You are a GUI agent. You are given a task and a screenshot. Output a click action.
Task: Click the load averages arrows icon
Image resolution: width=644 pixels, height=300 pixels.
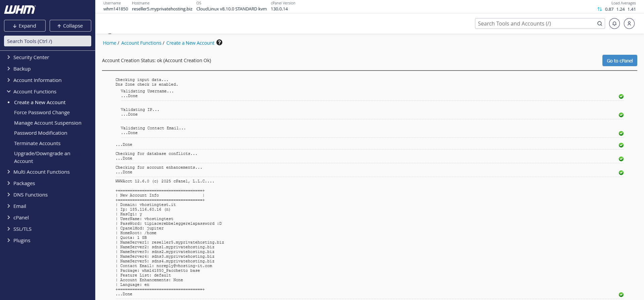[x=599, y=9]
